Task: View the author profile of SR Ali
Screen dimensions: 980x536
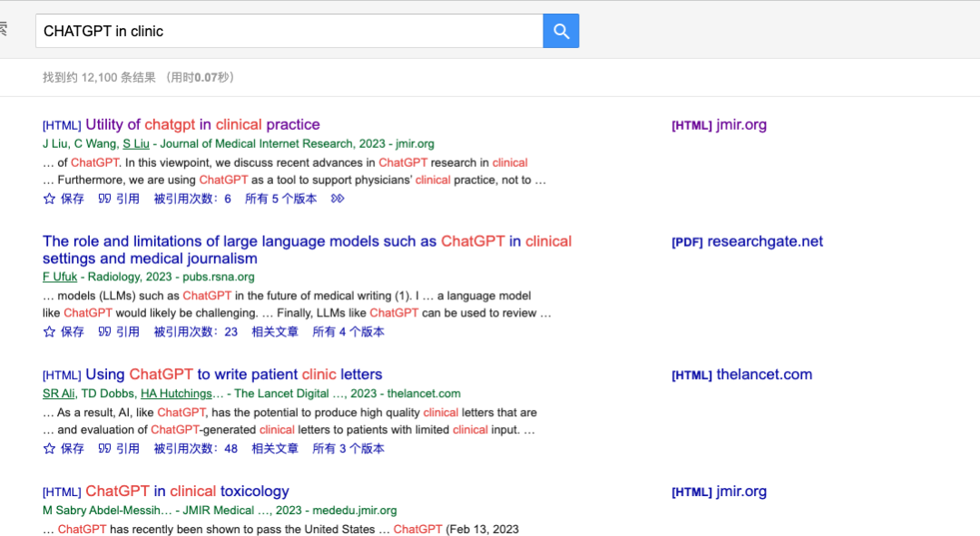Action: [x=59, y=394]
